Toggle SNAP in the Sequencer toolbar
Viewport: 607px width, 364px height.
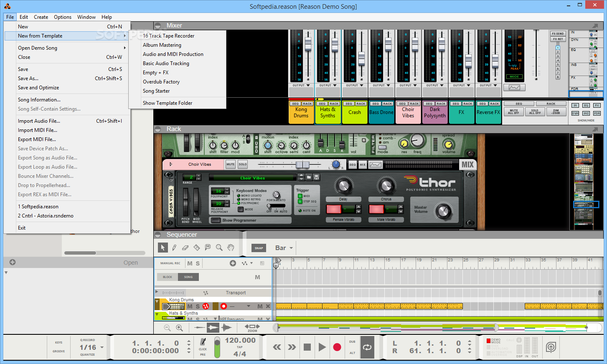pos(259,248)
